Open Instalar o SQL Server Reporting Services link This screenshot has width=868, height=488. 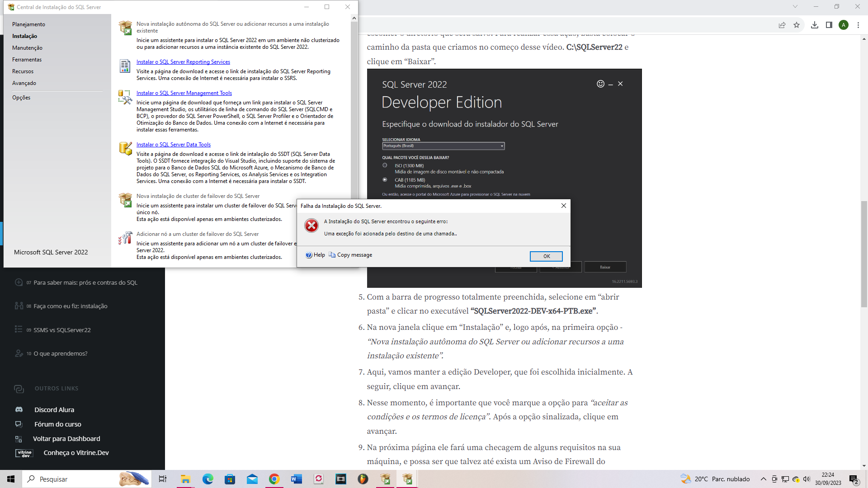coord(183,62)
